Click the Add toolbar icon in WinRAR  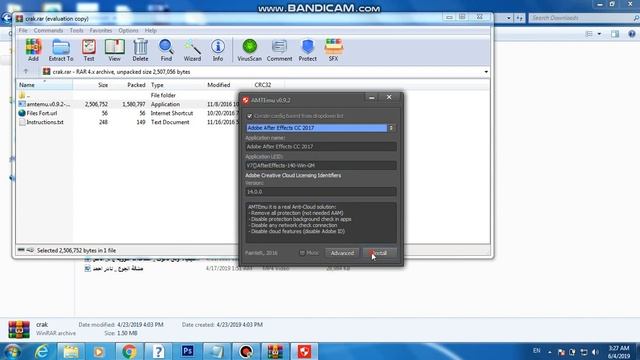coord(33,50)
